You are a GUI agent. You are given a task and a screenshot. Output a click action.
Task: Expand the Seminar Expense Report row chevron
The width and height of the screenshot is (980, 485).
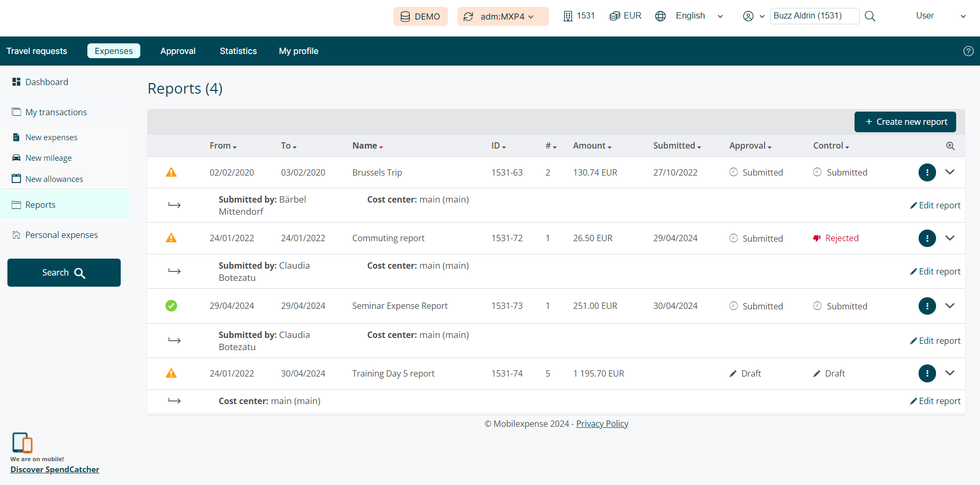[x=950, y=306]
